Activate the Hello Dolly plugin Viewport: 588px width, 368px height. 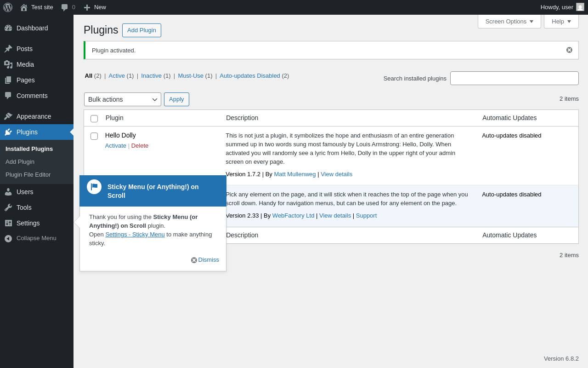click(115, 146)
